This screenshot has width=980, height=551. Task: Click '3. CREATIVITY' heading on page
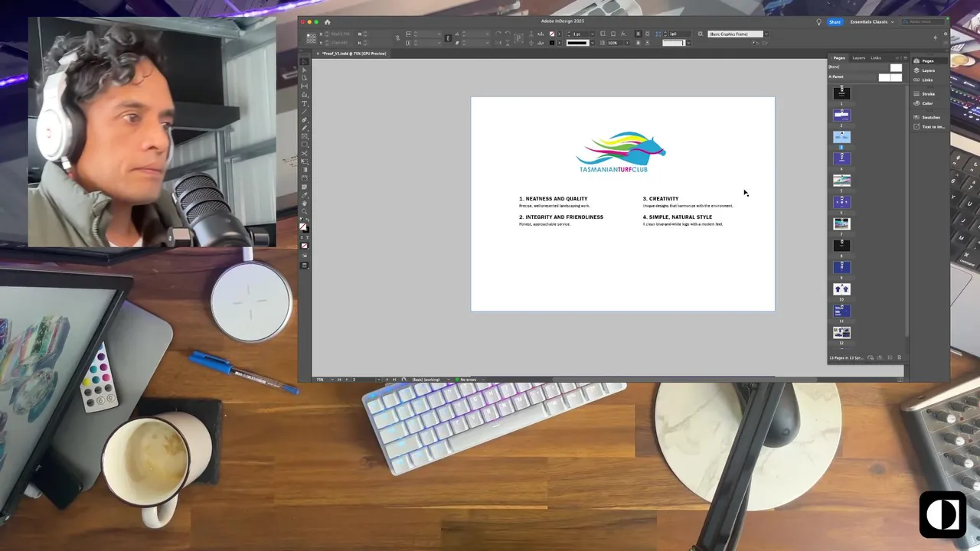661,199
